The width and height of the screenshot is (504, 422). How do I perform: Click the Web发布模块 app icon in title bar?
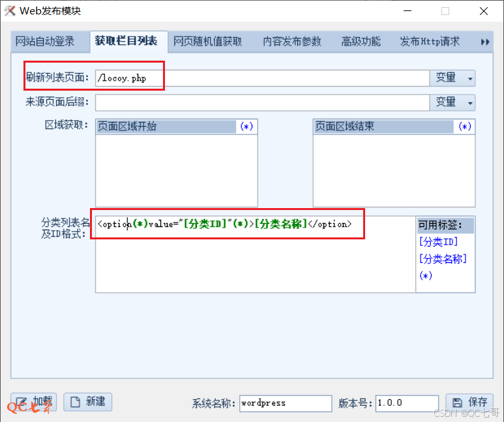(10, 11)
